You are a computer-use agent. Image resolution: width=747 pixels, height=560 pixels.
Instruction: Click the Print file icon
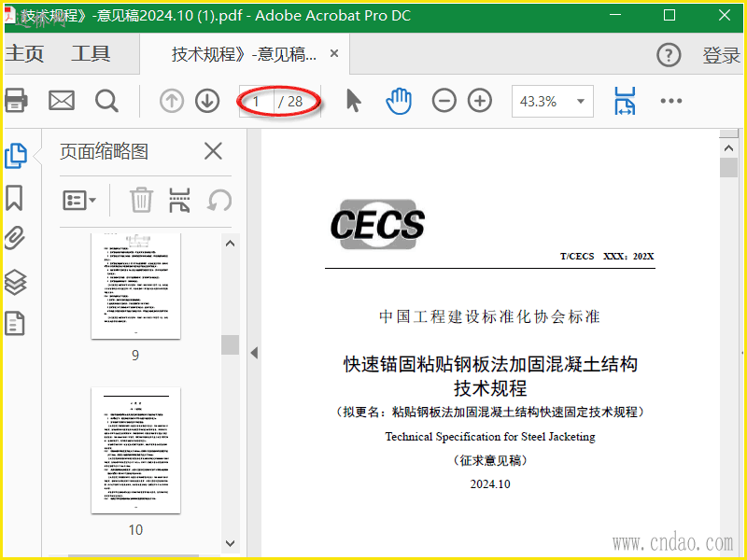coord(16,101)
